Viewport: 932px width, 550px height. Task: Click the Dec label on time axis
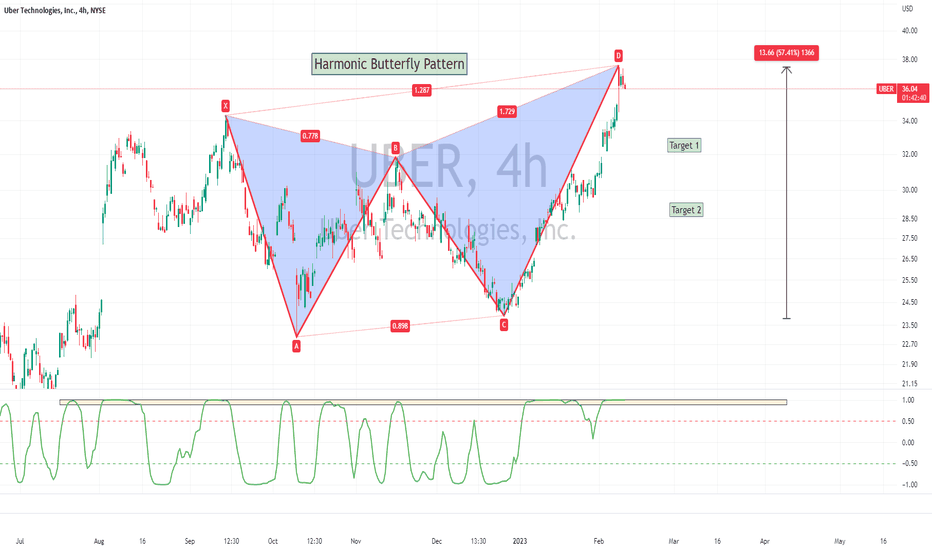pos(437,541)
